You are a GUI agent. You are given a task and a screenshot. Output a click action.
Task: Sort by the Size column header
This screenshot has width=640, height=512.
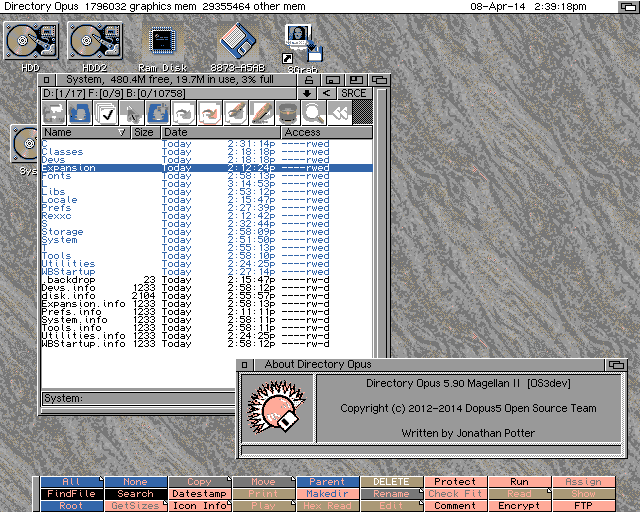[144, 132]
